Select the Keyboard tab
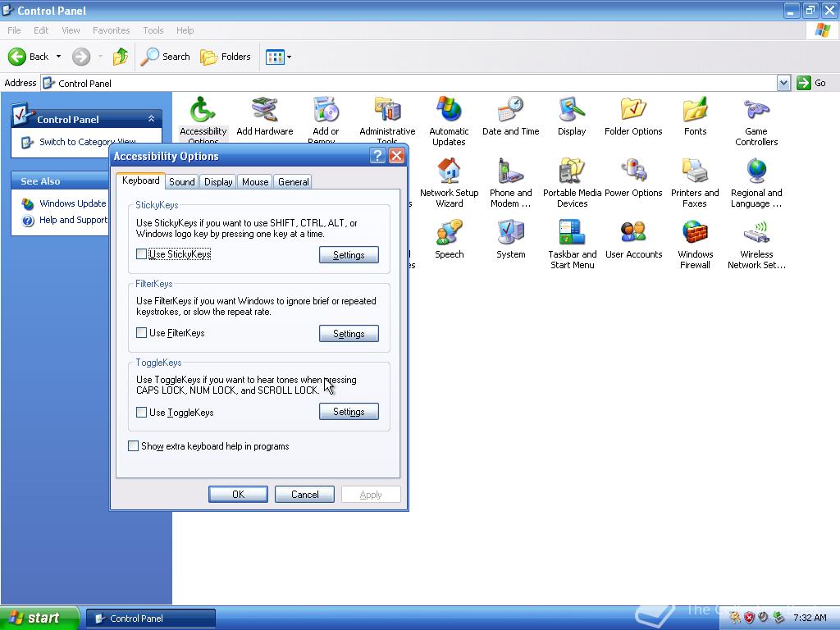840x630 pixels. (x=140, y=180)
